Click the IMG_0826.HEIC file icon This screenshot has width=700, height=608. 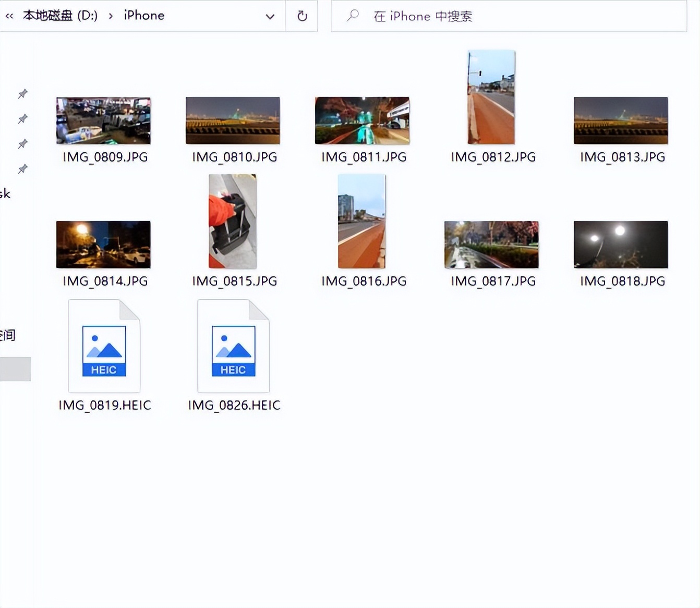tap(233, 345)
